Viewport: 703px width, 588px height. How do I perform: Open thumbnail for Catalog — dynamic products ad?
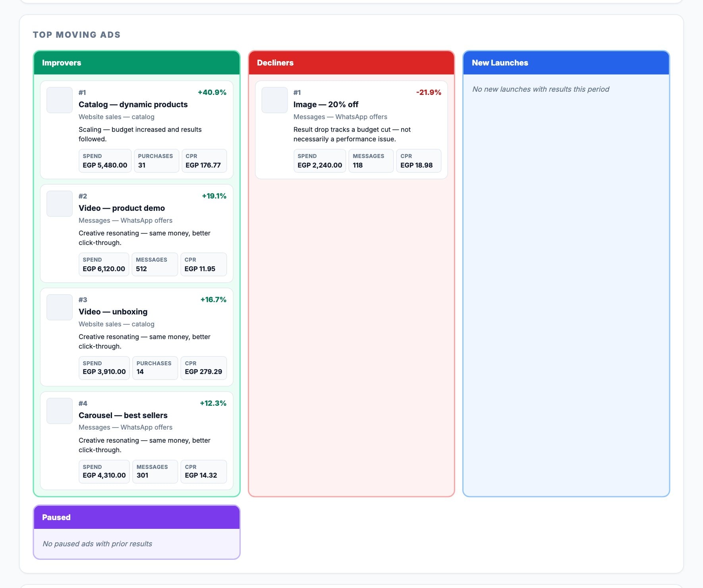point(60,100)
